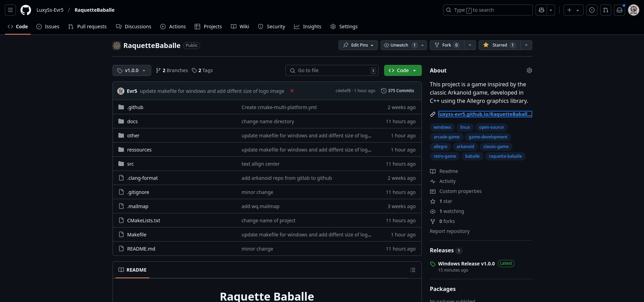Screen dimensions: 644x302
Task: Open the src folder
Action: tap(130, 164)
